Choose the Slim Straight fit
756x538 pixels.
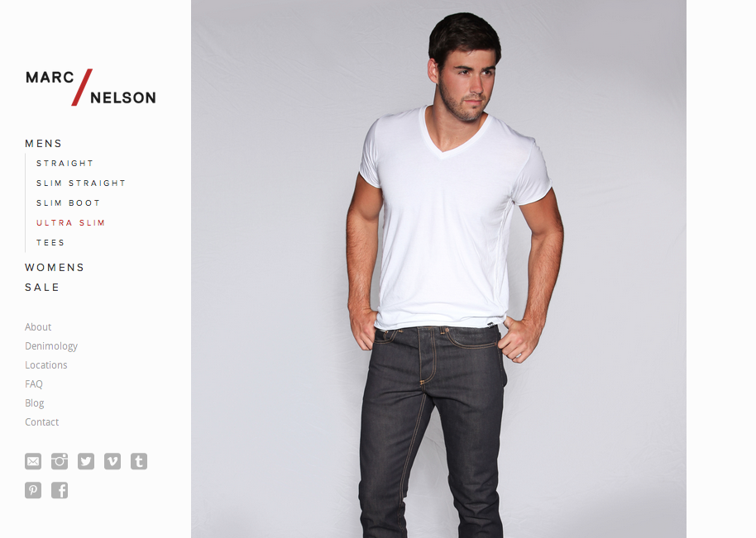coord(80,183)
